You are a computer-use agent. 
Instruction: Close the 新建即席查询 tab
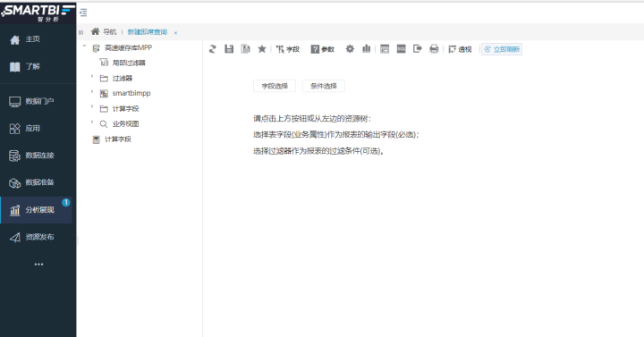(175, 32)
